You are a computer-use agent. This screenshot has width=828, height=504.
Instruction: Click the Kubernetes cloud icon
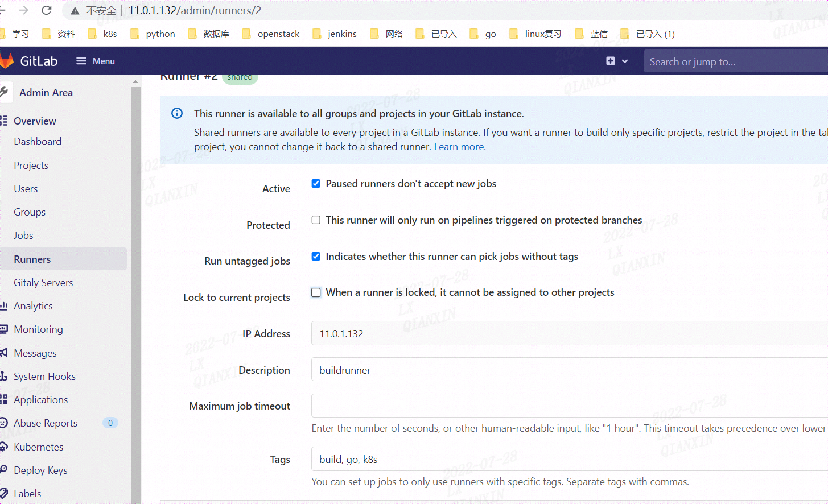point(4,447)
